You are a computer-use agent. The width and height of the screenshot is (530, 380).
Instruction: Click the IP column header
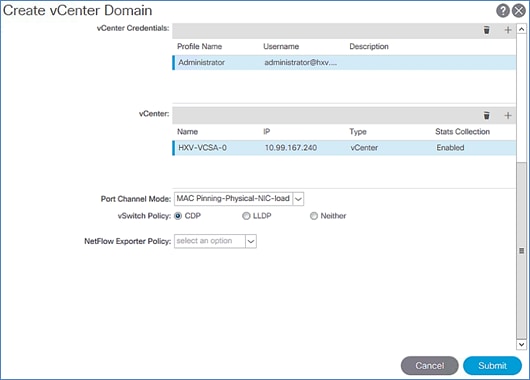click(267, 132)
